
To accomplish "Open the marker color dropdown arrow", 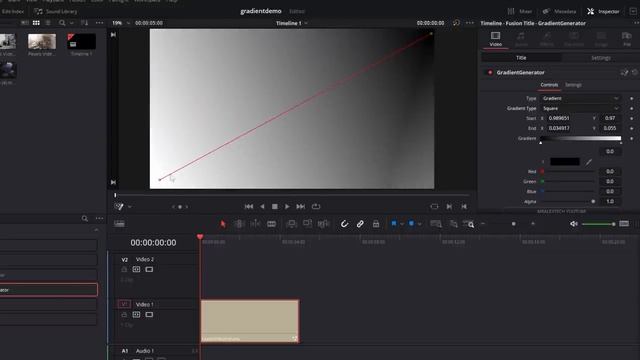I will point(420,224).
